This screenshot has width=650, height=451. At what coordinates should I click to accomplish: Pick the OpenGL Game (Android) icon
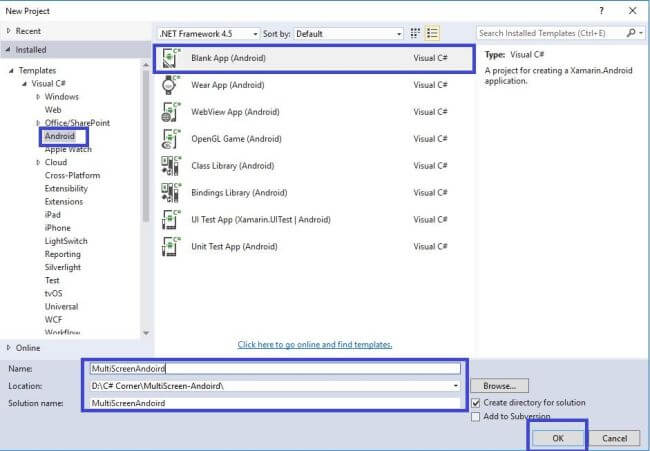tap(171, 139)
